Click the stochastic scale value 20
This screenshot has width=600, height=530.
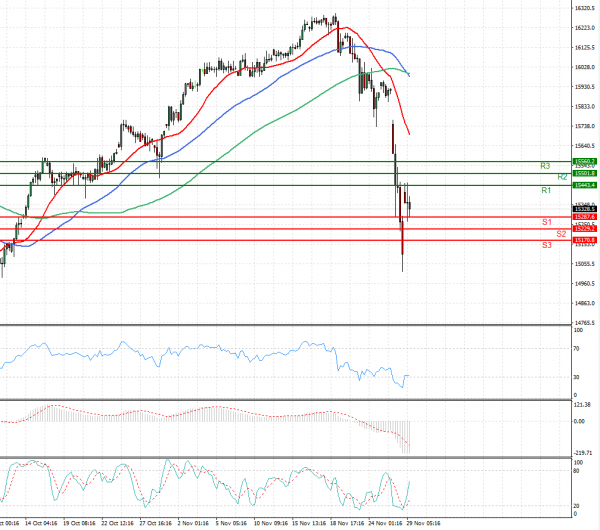578,506
